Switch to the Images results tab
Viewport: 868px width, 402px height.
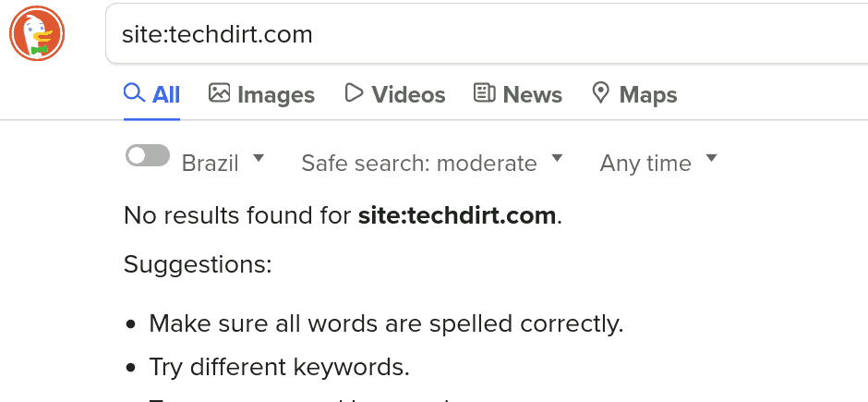pyautogui.click(x=261, y=94)
